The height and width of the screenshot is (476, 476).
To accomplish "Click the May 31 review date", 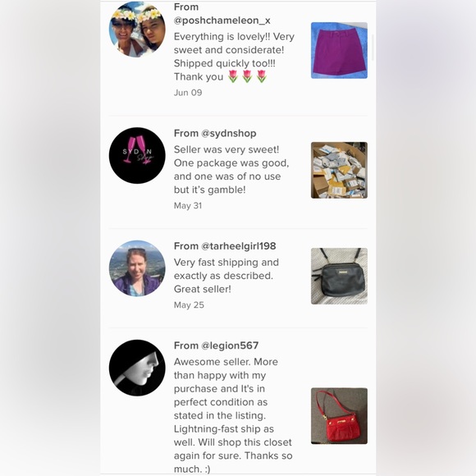I will click(188, 205).
